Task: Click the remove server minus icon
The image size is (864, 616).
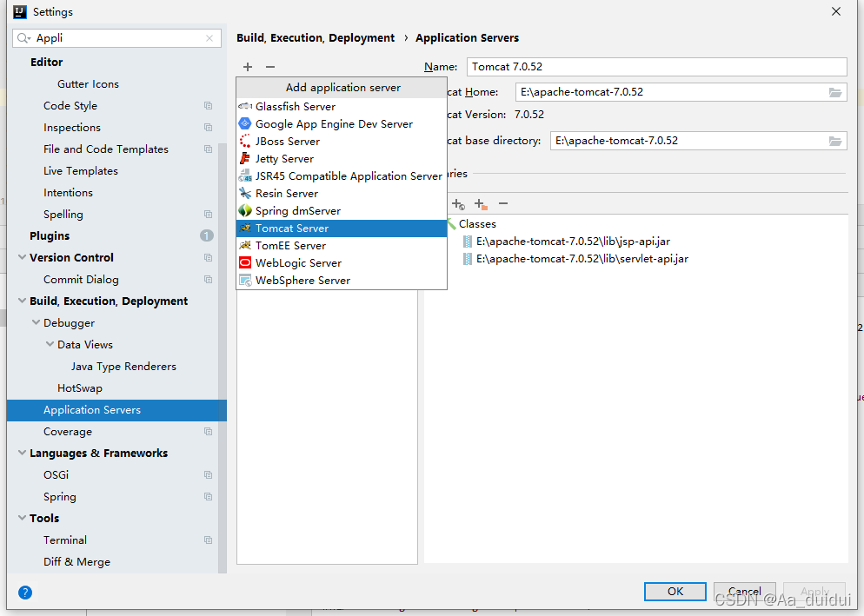Action: 270,67
